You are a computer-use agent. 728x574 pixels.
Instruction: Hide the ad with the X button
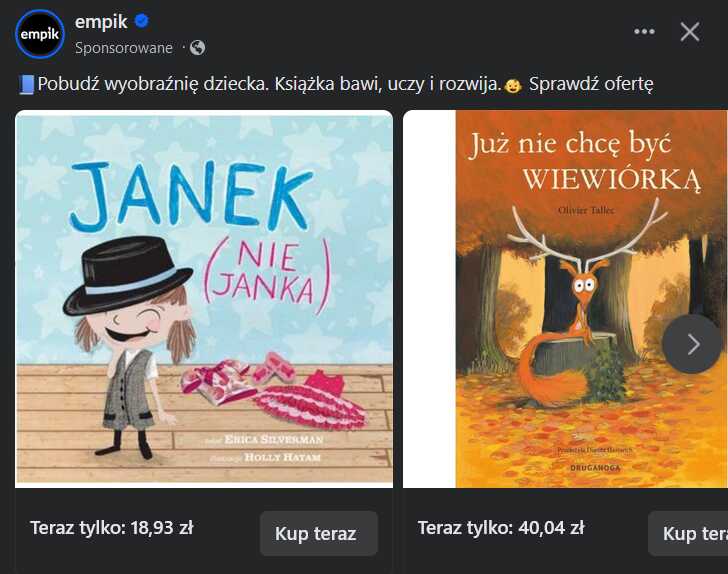[x=690, y=32]
